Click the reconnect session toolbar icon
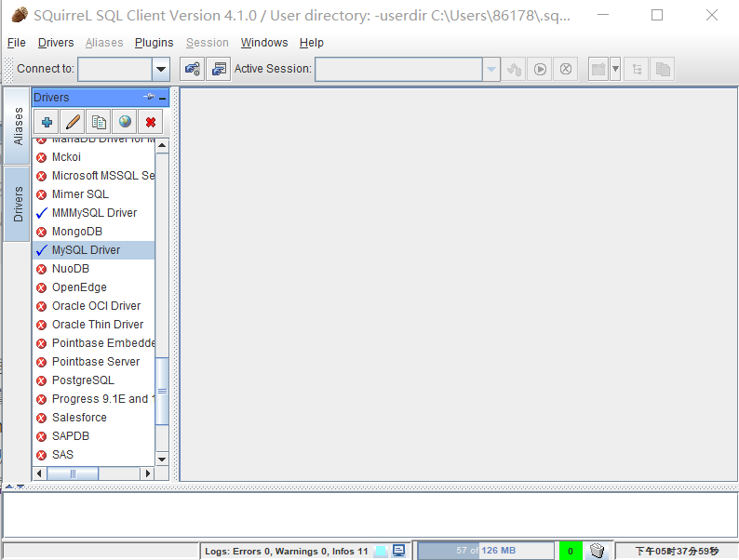739x560 pixels. tap(514, 69)
